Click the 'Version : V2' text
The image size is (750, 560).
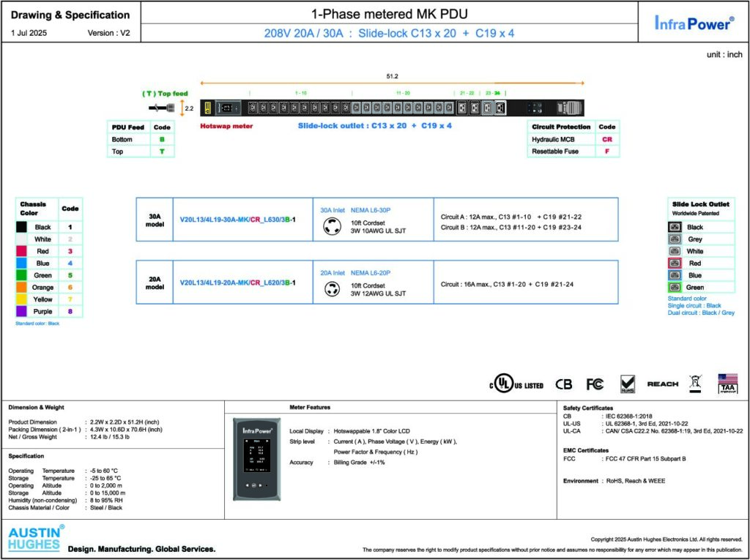108,33
